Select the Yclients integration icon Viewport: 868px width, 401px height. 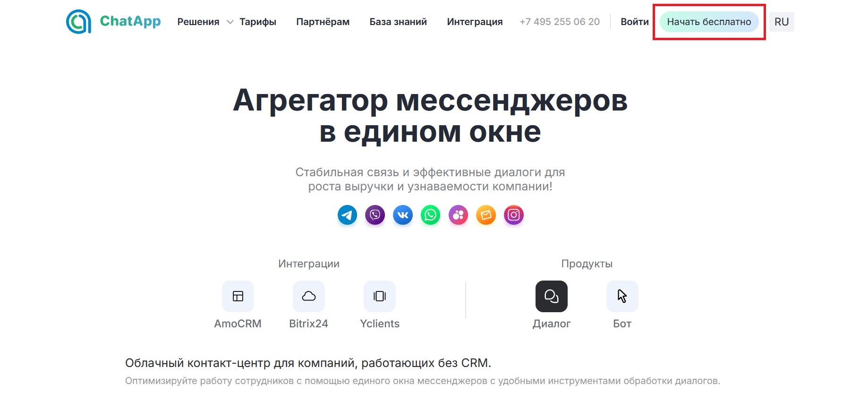(380, 297)
